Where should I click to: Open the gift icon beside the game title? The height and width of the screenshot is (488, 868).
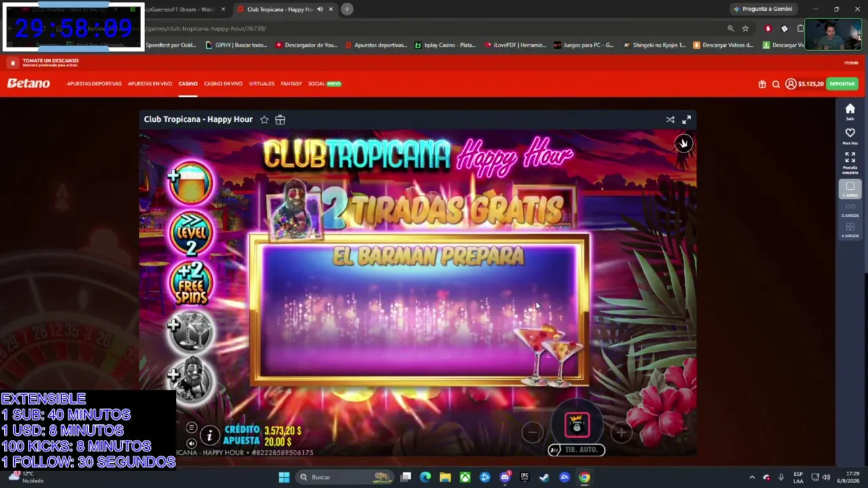280,120
